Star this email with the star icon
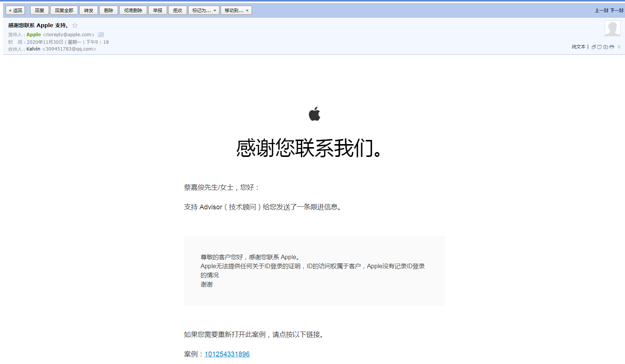The height and width of the screenshot is (364, 625). click(x=75, y=25)
